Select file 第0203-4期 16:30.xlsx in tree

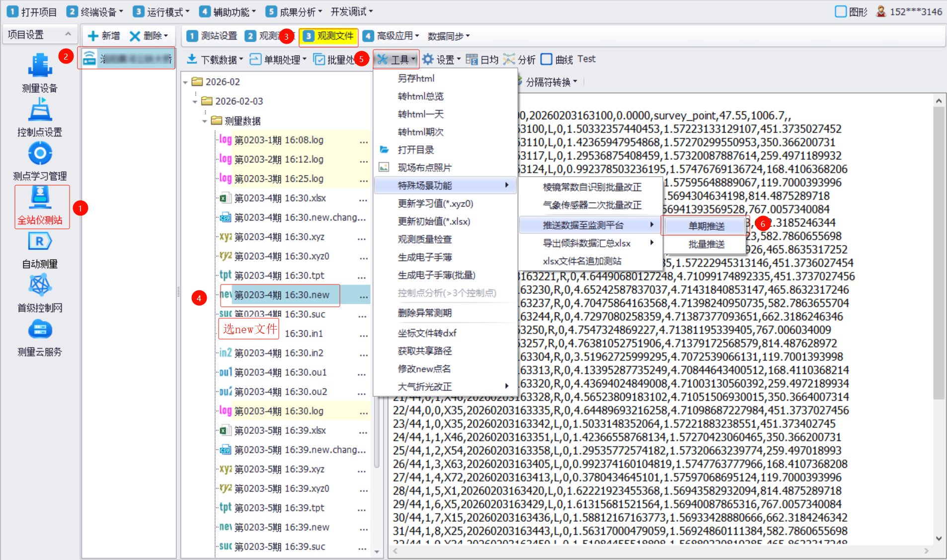click(x=280, y=198)
